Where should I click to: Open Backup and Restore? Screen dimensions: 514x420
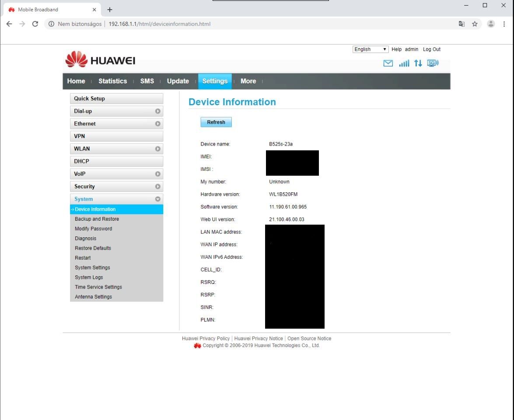point(97,219)
